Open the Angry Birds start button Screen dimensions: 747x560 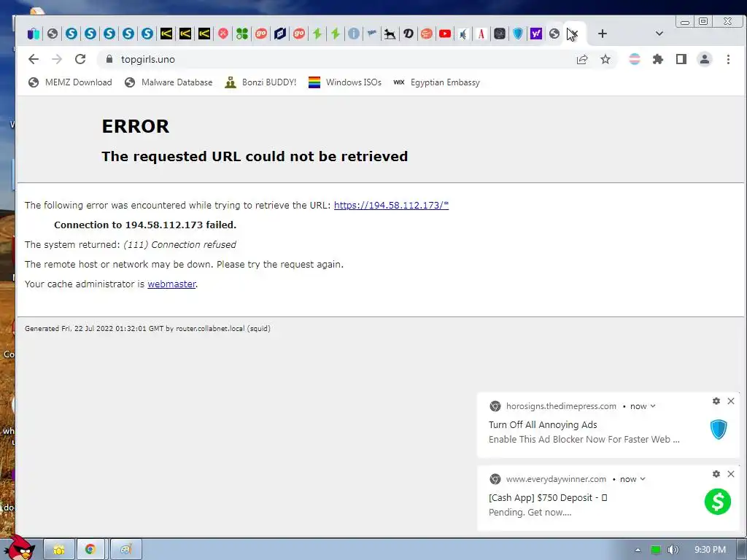pos(20,548)
